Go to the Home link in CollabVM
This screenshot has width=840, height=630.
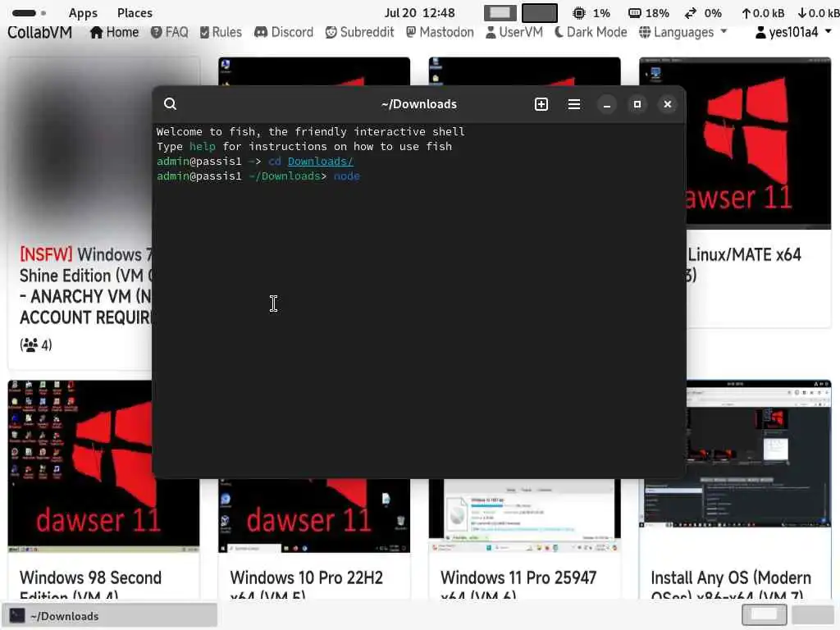pos(114,32)
